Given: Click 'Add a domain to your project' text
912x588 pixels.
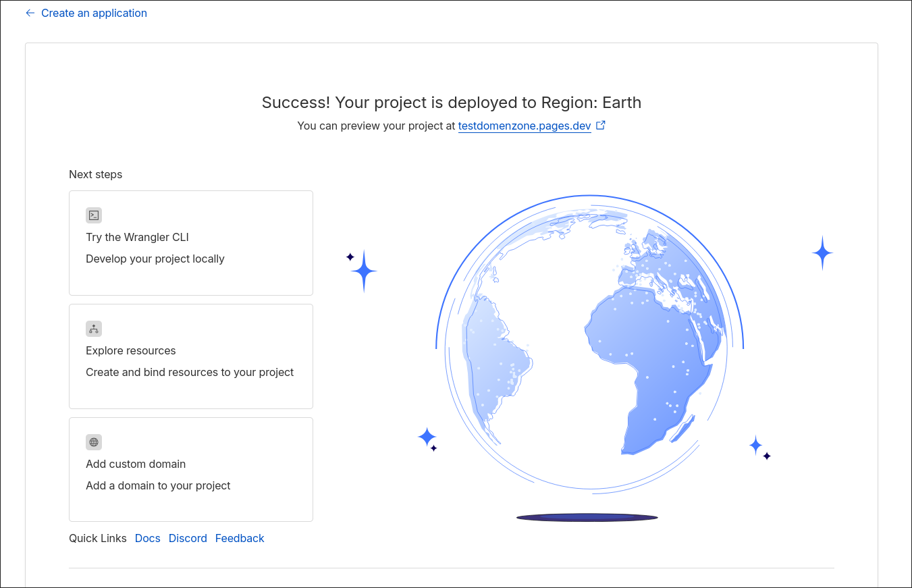Looking at the screenshot, I should click(x=158, y=485).
